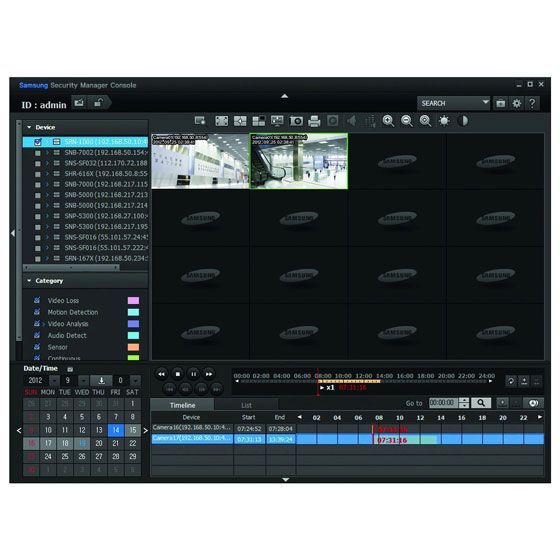
Task: Open settings with the gear icon
Action: point(516,104)
